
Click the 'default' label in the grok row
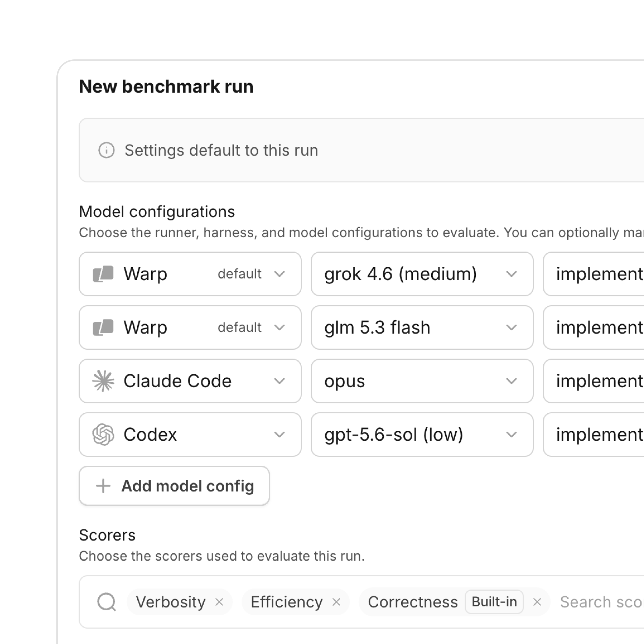239,274
